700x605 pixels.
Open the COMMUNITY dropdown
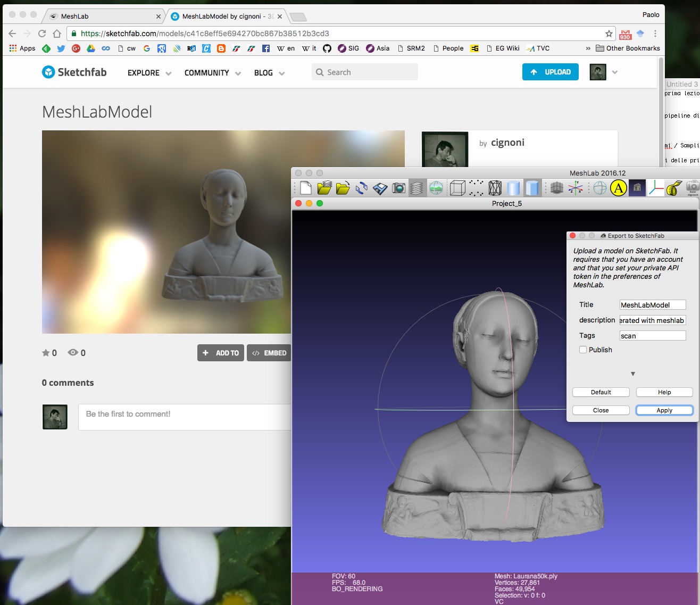(x=211, y=73)
